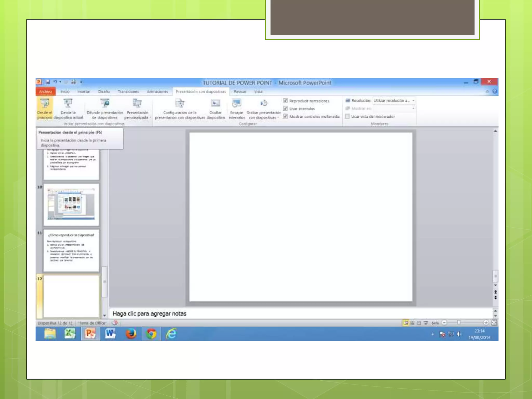Open the Archivo tab
Screen dimensions: 532x399
click(45, 92)
